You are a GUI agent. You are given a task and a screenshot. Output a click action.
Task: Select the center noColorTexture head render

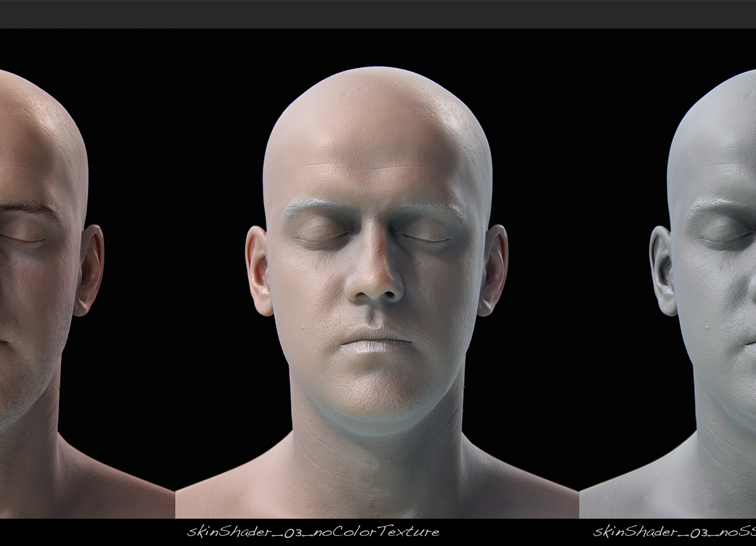tap(377, 274)
